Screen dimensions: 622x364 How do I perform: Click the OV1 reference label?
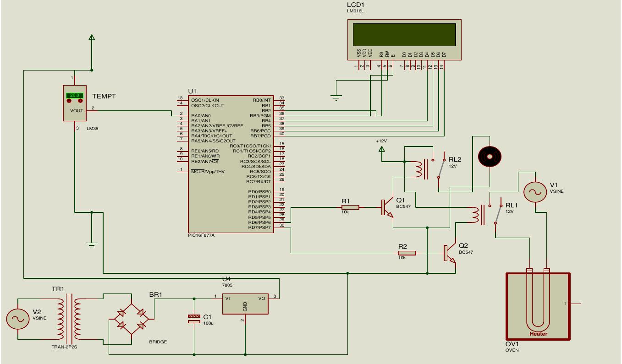[x=512, y=344]
